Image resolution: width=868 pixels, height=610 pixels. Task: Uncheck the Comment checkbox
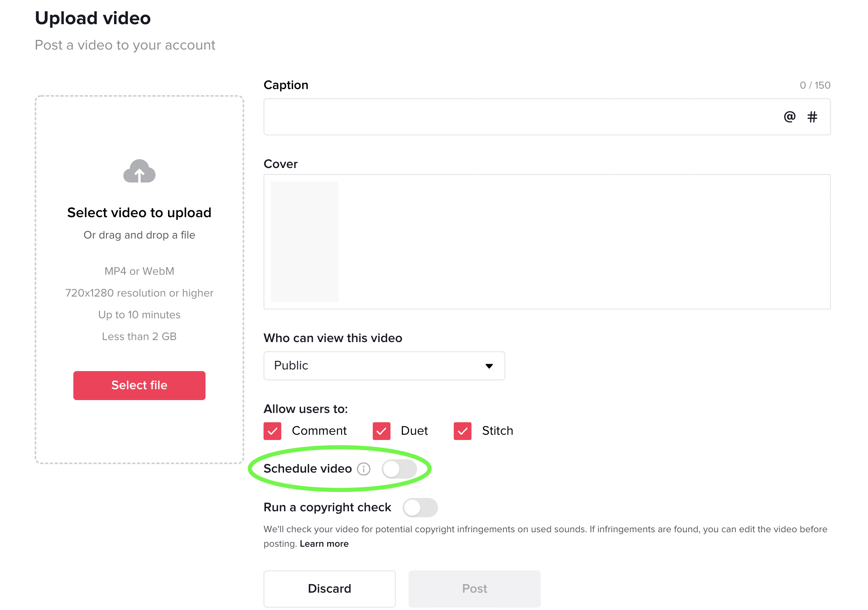tap(272, 431)
